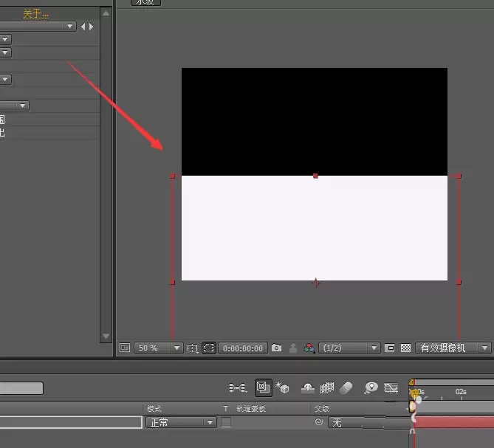Click the red layer bar in timeline
494x448 pixels.
tap(453, 422)
